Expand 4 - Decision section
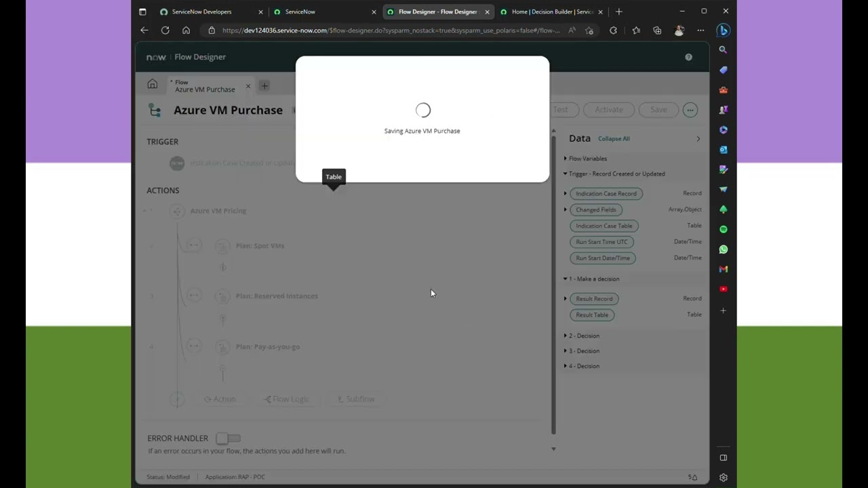The width and height of the screenshot is (868, 488). pos(566,366)
